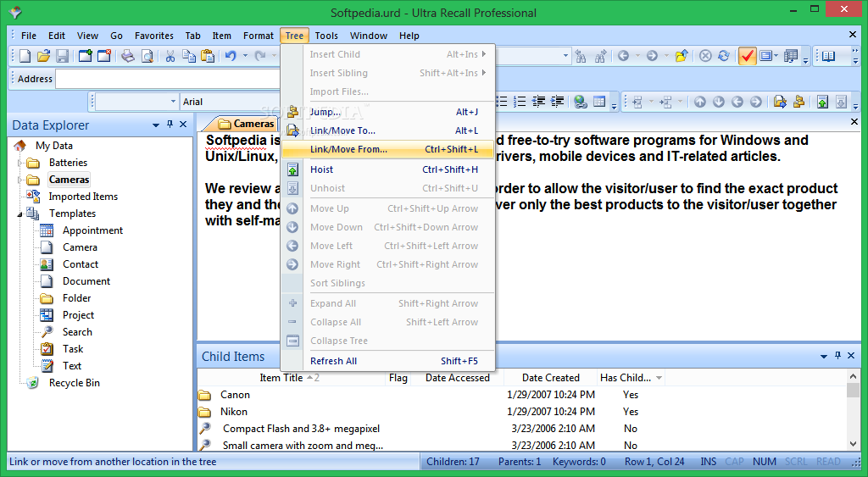Close the Data Explorer pane
Viewport: 868px width, 477px height.
(183, 125)
